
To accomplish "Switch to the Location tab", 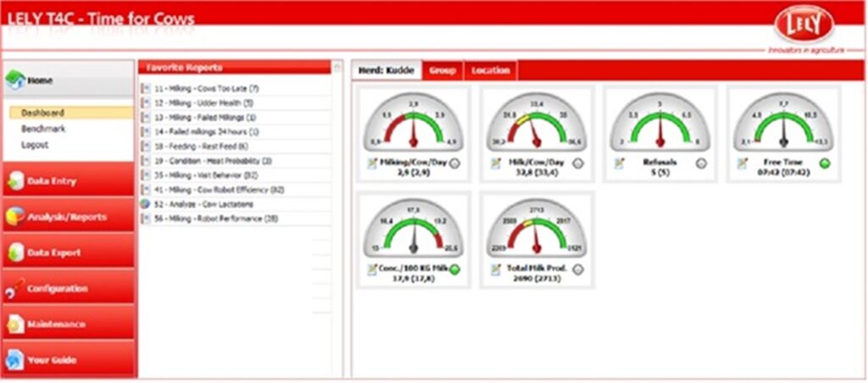I will (x=491, y=70).
